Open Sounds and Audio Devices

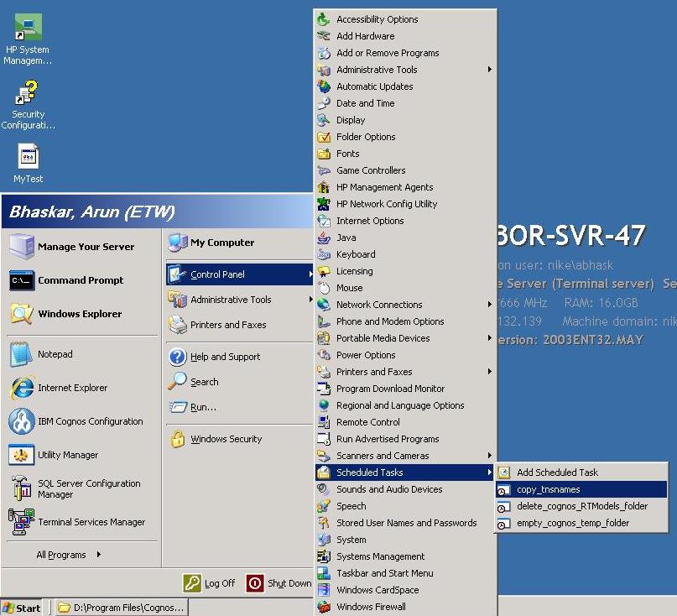pos(405,489)
